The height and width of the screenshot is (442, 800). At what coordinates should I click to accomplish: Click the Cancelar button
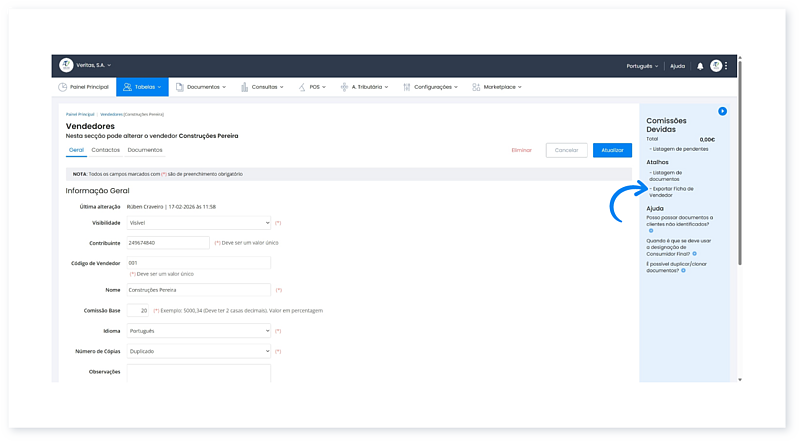coord(566,150)
